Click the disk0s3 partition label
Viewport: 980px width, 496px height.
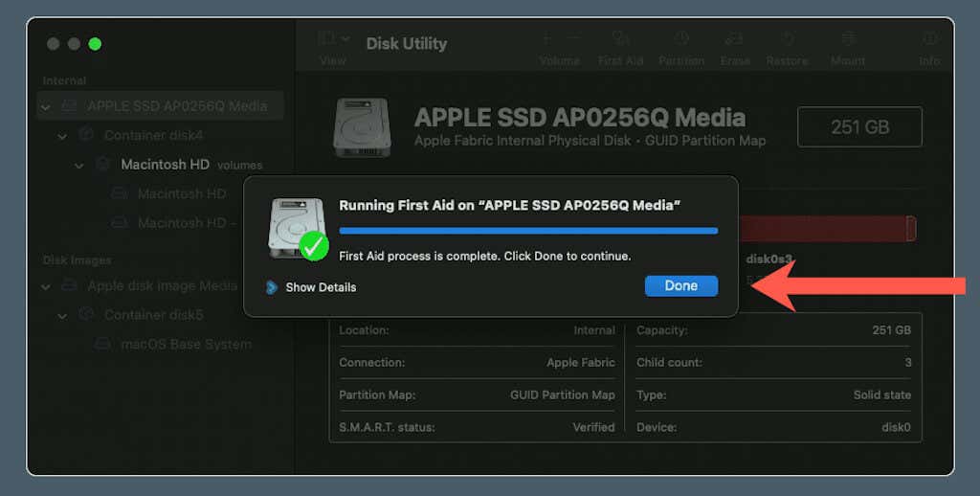pyautogui.click(x=768, y=259)
